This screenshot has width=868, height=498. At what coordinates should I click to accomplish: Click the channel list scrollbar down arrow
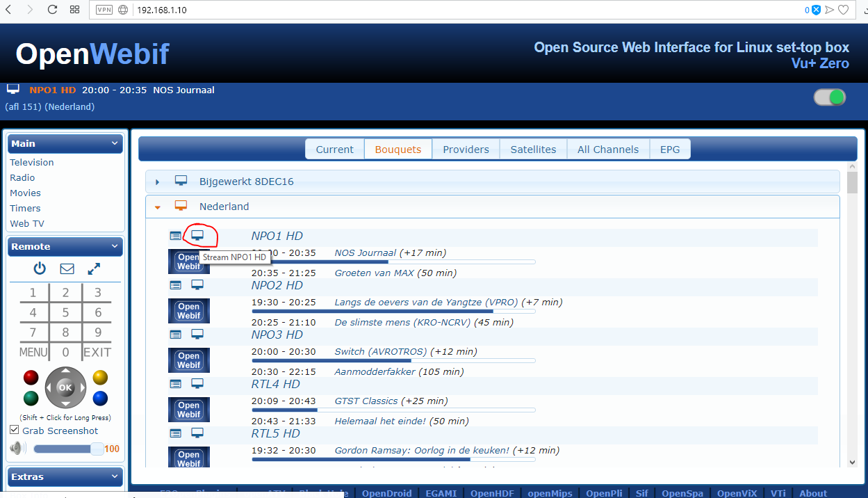(x=853, y=462)
